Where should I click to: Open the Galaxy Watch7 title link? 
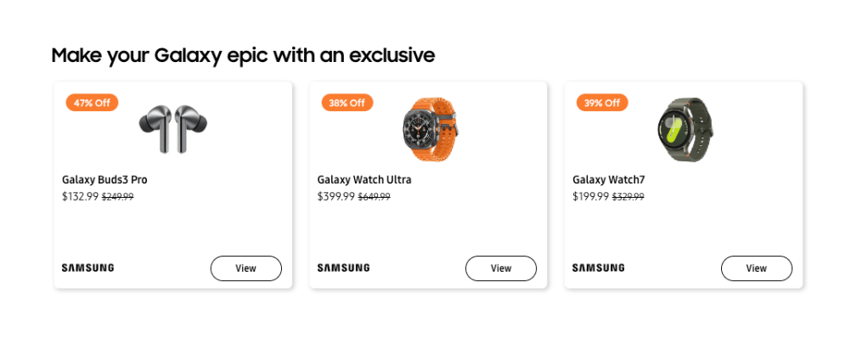click(x=609, y=180)
